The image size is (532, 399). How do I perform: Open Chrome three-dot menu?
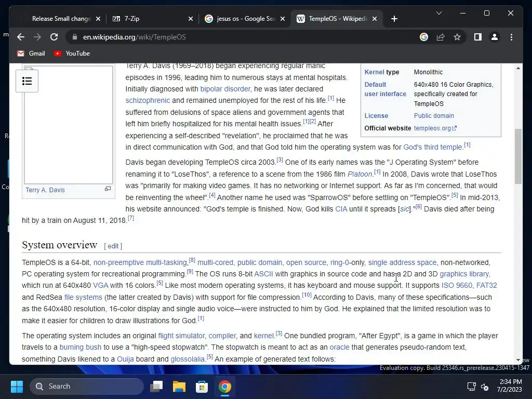pyautogui.click(x=511, y=37)
